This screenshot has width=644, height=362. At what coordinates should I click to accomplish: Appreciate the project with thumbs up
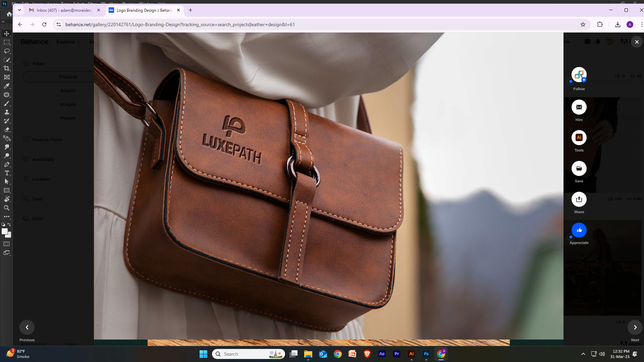(x=579, y=230)
